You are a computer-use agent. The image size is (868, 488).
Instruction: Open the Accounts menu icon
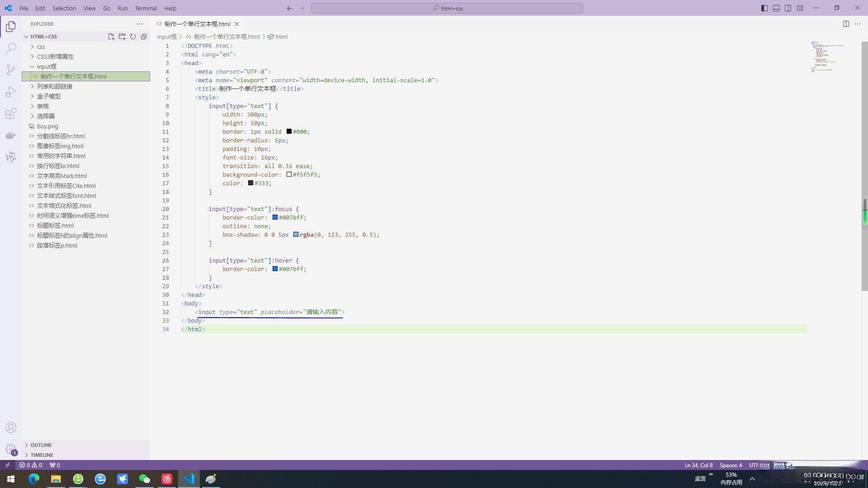click(x=11, y=427)
